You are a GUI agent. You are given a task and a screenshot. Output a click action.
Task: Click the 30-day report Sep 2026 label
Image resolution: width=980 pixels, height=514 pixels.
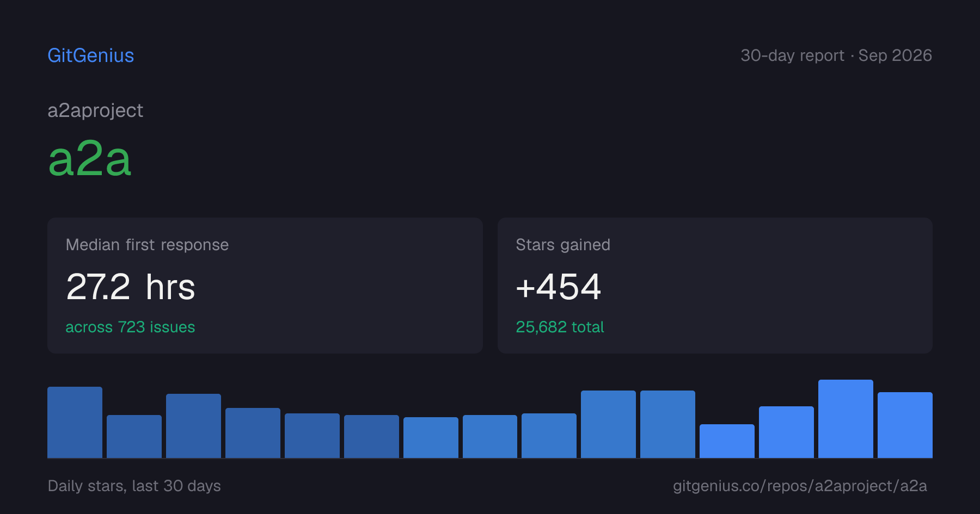(836, 55)
